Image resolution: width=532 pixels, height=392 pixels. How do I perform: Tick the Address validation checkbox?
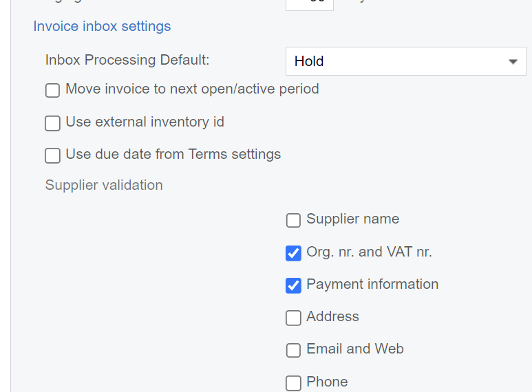coord(293,318)
